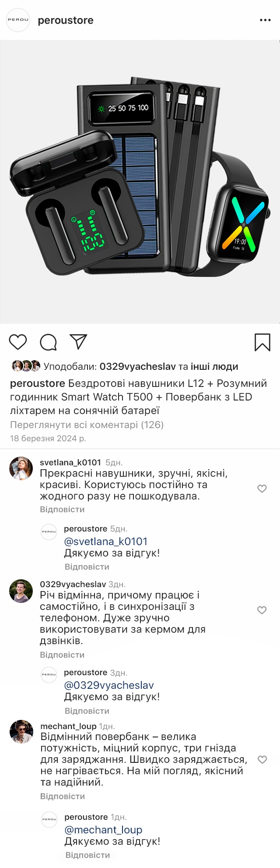
Task: Open 0329vyacheslav's avatar beside the comment
Action: point(21,591)
